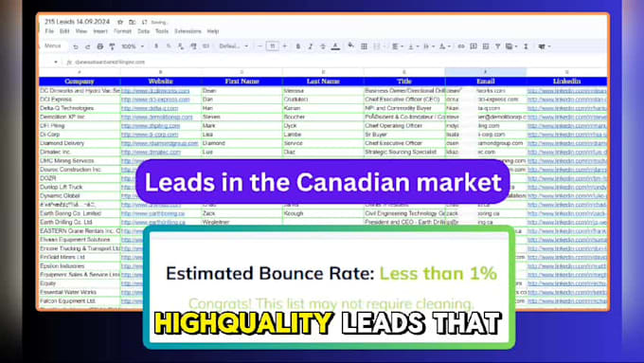Increase font size with plus button
Viewport: 644px width, 363px height.
pos(285,46)
